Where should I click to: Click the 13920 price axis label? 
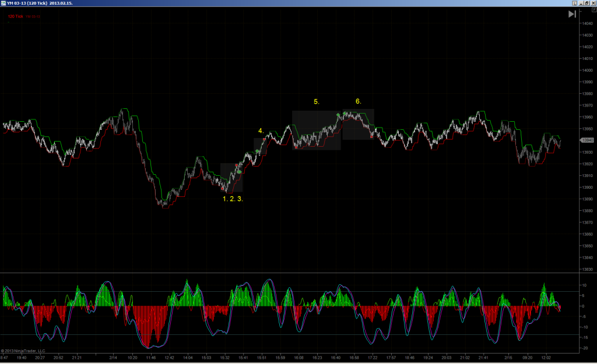pyautogui.click(x=588, y=164)
